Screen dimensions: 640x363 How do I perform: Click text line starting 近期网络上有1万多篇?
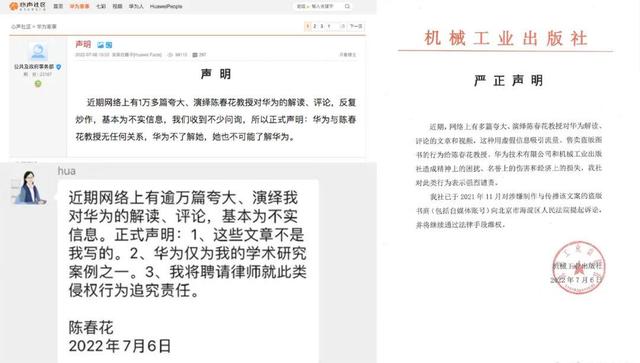[221, 102]
